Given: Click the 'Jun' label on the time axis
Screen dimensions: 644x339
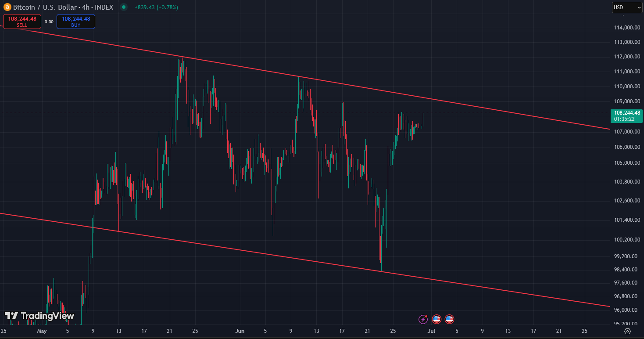Looking at the screenshot, I should pyautogui.click(x=240, y=331).
